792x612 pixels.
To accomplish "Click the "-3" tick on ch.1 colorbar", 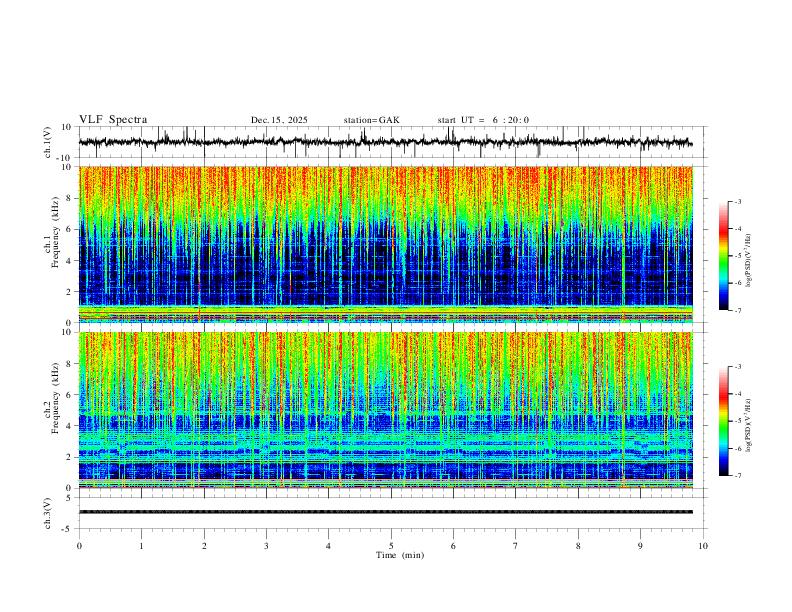I will click(x=737, y=201).
